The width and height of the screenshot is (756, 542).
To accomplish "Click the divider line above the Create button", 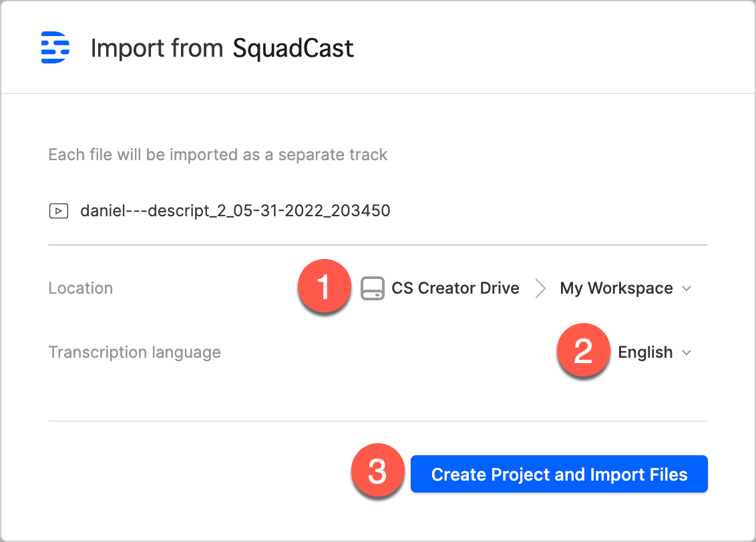I will [x=377, y=421].
